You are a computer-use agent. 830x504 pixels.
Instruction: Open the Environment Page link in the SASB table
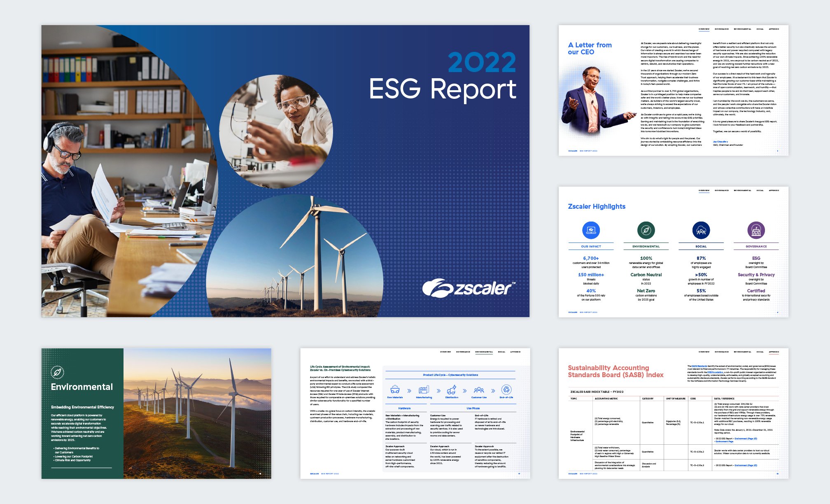tap(724, 441)
